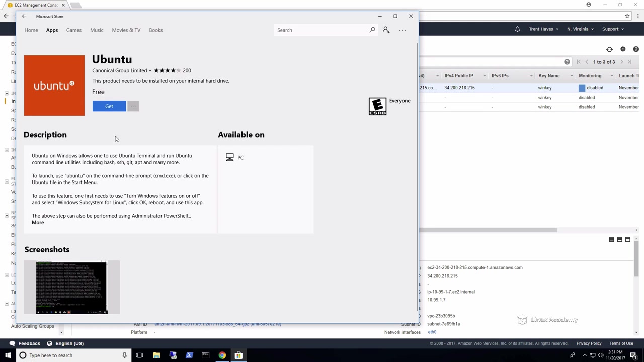Image resolution: width=644 pixels, height=362 pixels.
Task: Open the Books tab
Action: pyautogui.click(x=156, y=30)
